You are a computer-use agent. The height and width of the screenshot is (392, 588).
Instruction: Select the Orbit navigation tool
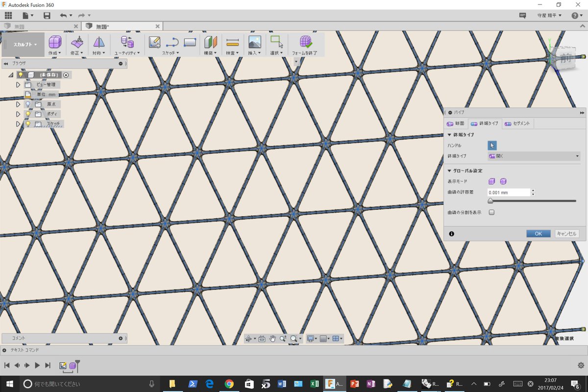[x=249, y=339]
